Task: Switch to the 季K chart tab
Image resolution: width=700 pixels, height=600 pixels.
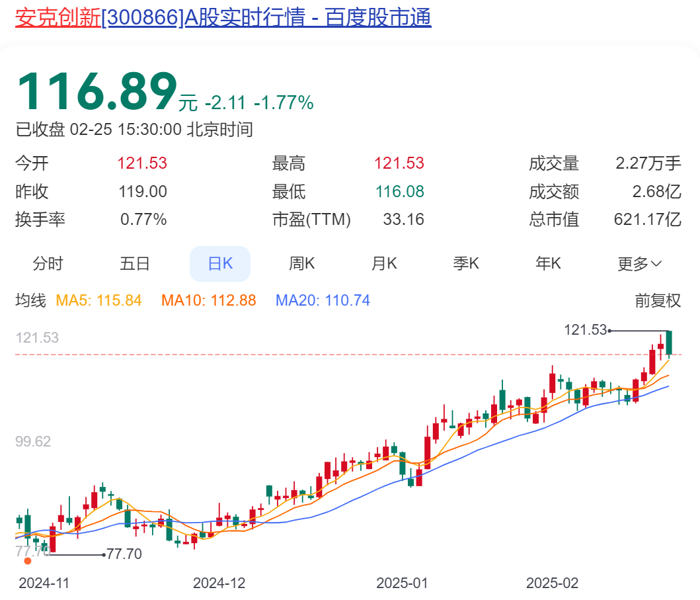Action: 466,264
